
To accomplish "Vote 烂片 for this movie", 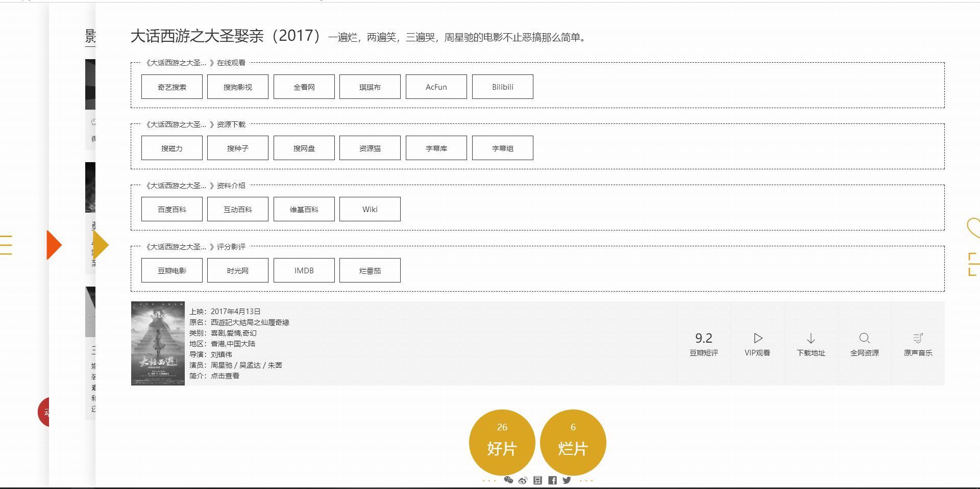I will pyautogui.click(x=573, y=443).
